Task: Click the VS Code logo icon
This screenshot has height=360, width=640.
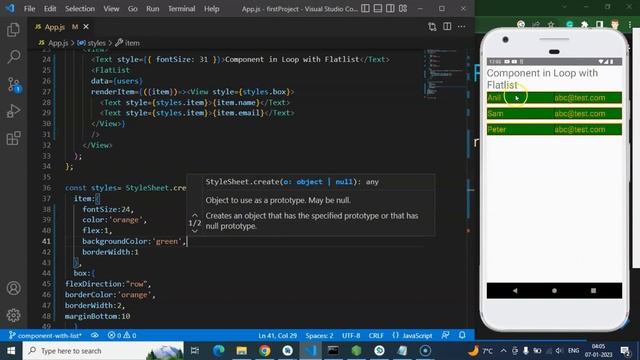Action: (x=10, y=8)
